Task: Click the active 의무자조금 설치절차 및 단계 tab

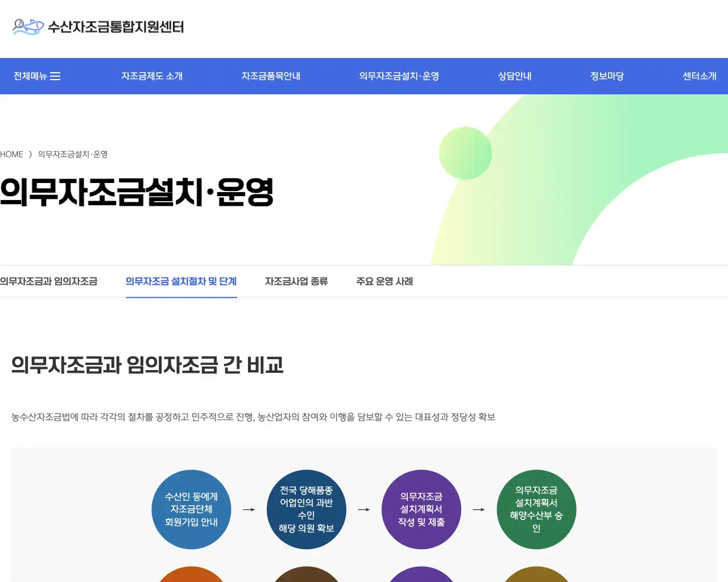Action: coord(181,281)
